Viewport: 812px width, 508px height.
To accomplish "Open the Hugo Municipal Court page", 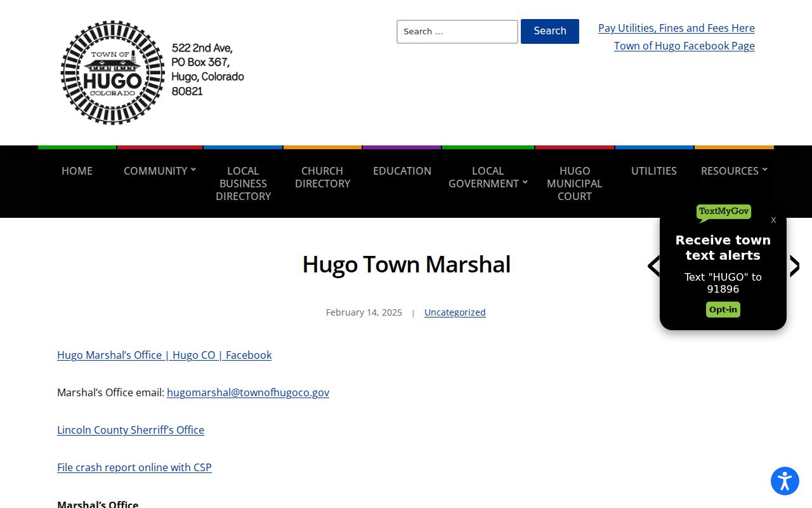I will [x=575, y=184].
